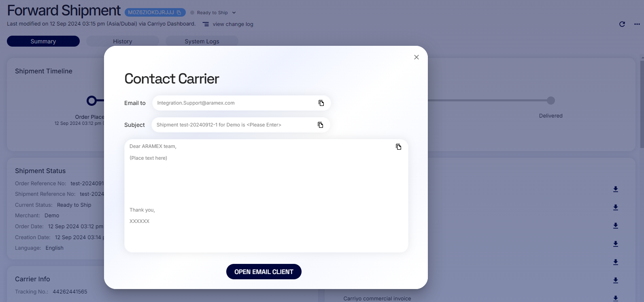Screen dimensions: 644x302
Task: Close the Contact Carrier dialog
Action: pos(416,57)
